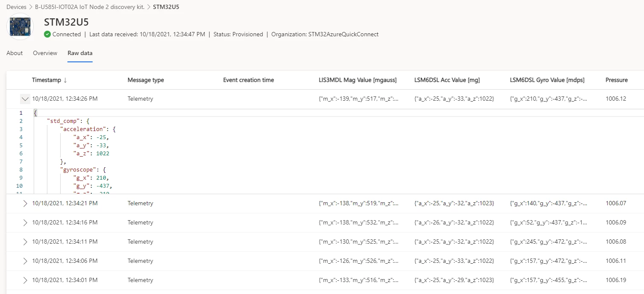Image resolution: width=644 pixels, height=294 pixels.
Task: Open Devices breadcrumb link
Action: pyautogui.click(x=17, y=7)
